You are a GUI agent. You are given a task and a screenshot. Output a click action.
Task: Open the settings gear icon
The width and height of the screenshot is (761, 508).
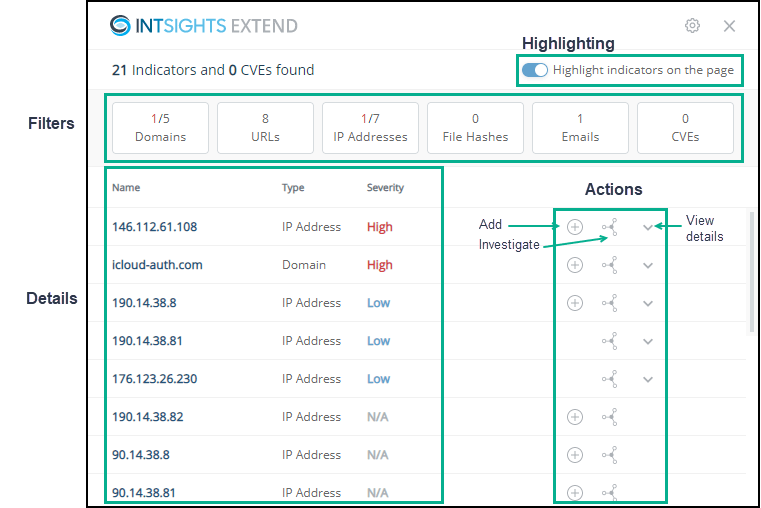point(692,26)
